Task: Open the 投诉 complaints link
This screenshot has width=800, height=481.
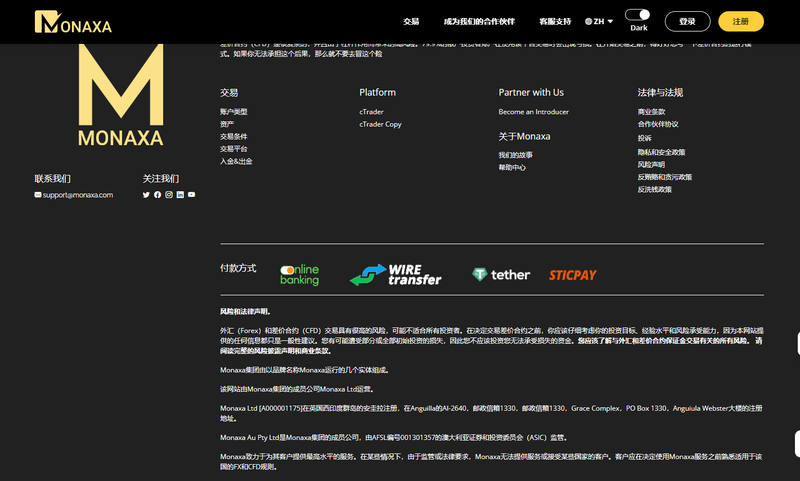Action: [x=644, y=138]
